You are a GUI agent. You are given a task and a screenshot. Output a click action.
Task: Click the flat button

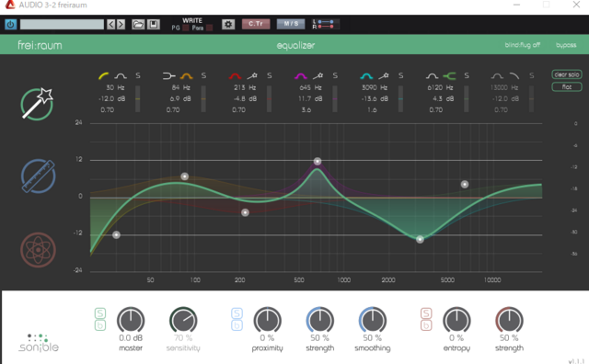(567, 87)
